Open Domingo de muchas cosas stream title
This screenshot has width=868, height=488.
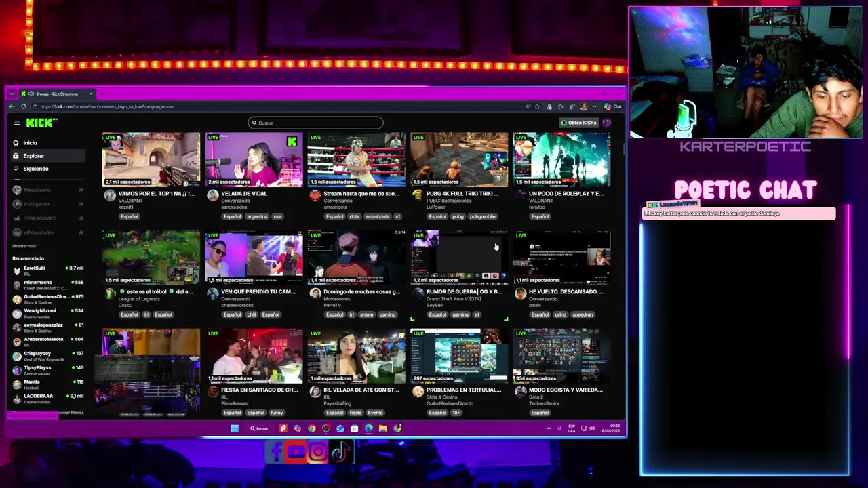[362, 292]
